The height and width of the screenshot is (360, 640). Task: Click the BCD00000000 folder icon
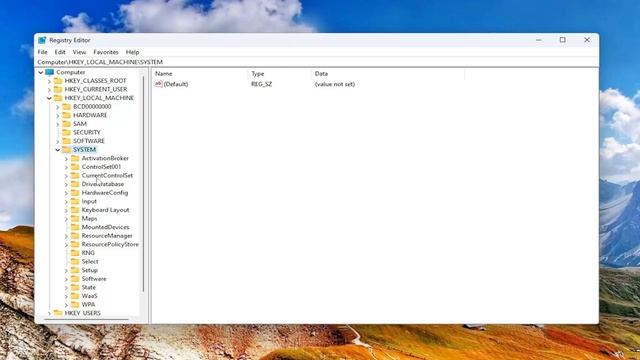pyautogui.click(x=67, y=107)
